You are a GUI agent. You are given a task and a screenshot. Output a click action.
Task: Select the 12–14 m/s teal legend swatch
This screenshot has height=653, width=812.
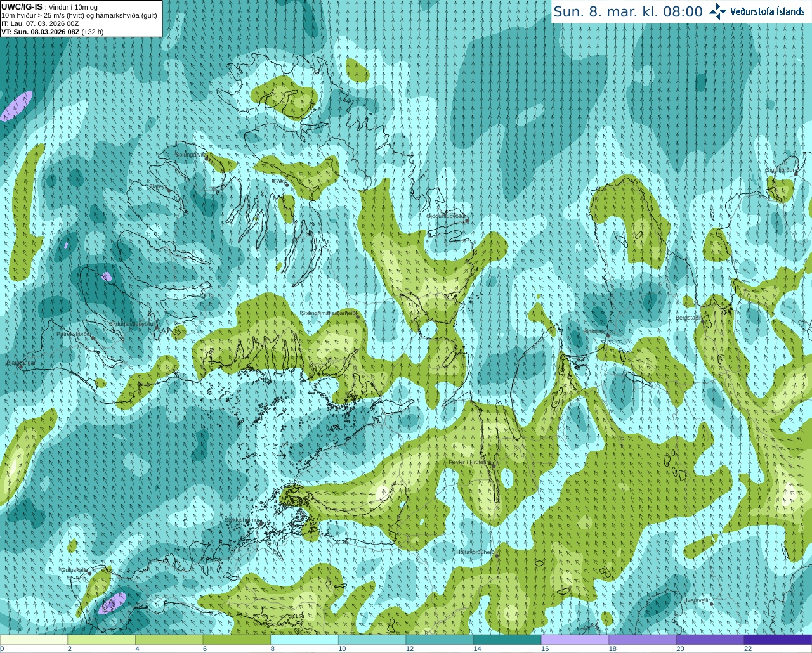pos(440,640)
